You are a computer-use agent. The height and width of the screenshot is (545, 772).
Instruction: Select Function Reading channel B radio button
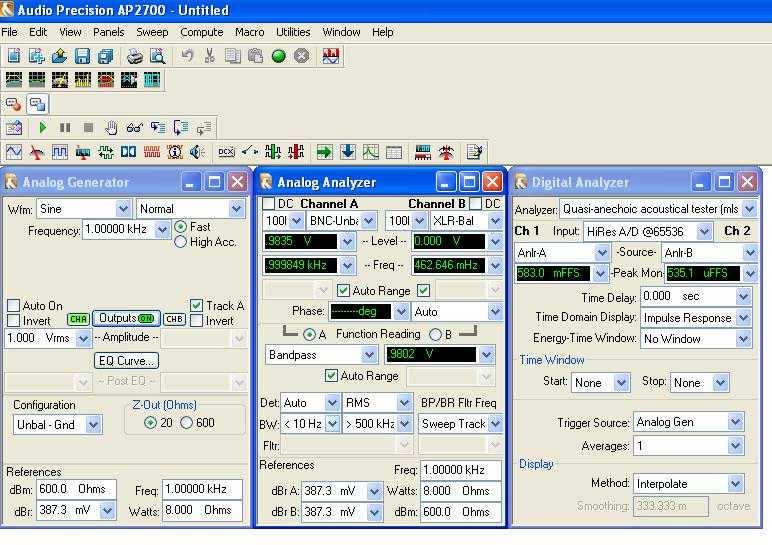(x=435, y=334)
